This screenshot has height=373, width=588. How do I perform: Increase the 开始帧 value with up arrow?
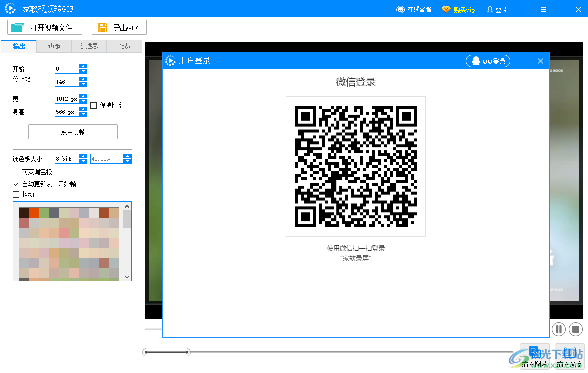point(83,67)
